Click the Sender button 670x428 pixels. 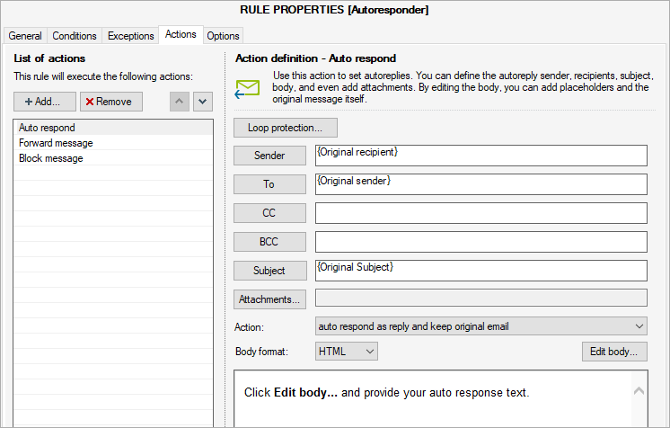click(270, 155)
